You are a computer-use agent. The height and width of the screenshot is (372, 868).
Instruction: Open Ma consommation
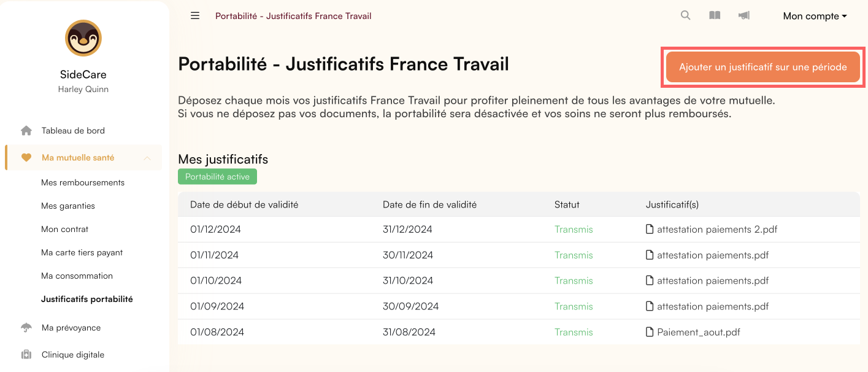77,276
